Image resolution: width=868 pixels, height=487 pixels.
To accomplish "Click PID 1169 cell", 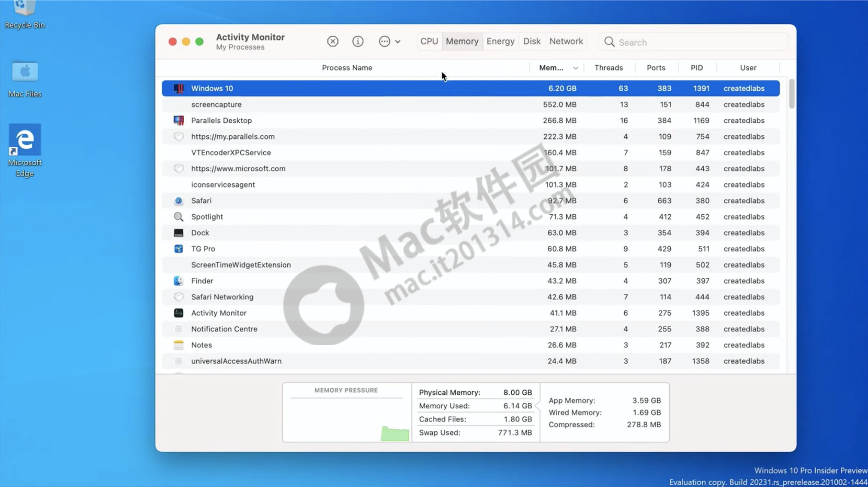I will click(701, 121).
